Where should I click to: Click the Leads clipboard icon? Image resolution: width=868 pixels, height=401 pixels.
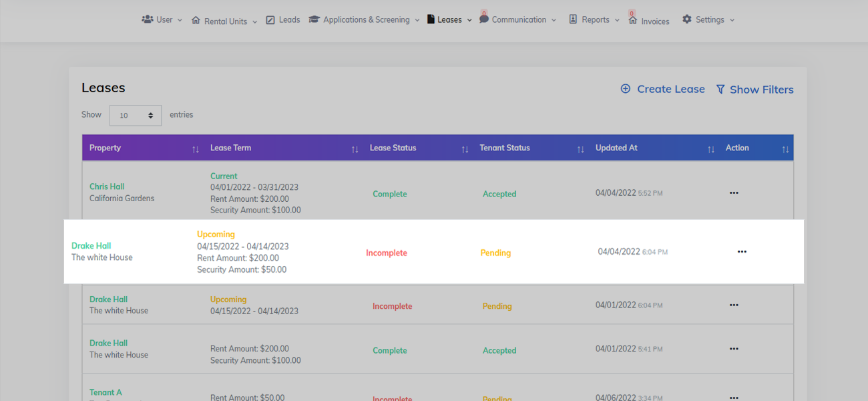270,19
